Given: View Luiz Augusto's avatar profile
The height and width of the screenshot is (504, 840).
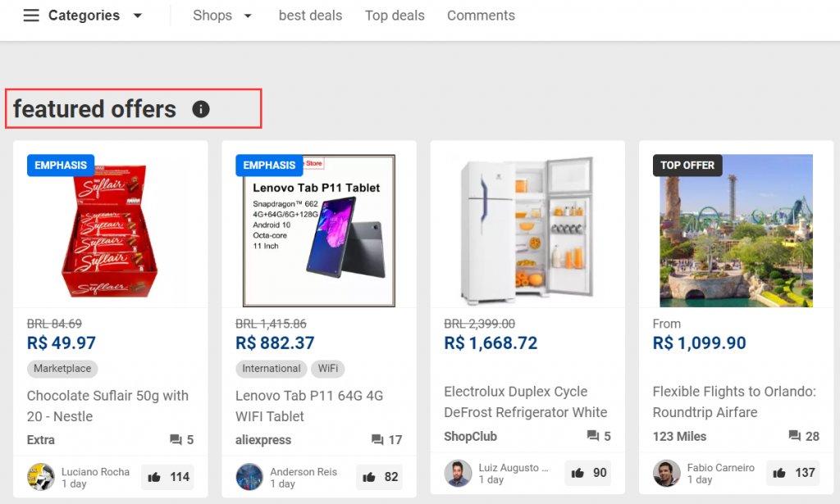Looking at the screenshot, I should click(458, 473).
